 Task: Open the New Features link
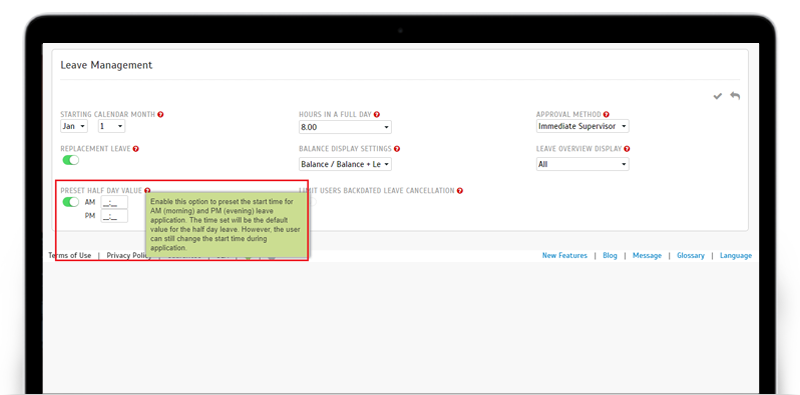[x=565, y=256]
